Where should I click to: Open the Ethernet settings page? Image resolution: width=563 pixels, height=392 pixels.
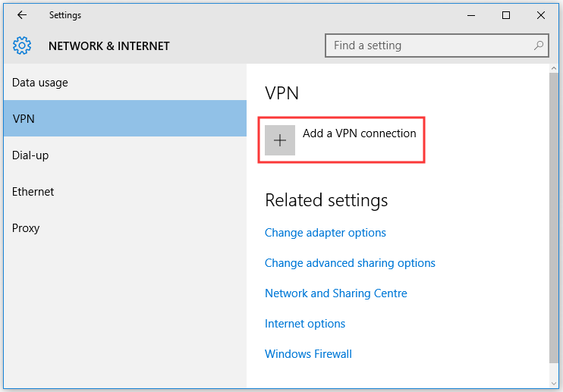click(x=125, y=192)
